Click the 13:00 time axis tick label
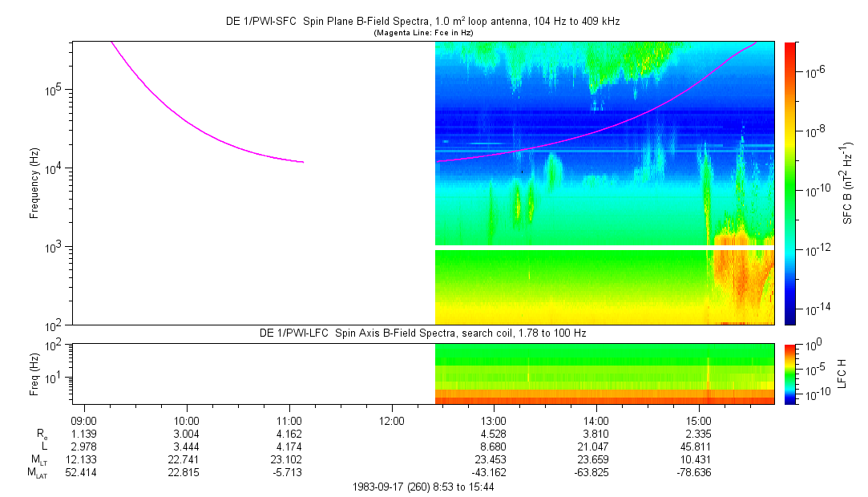Image resolution: width=868 pixels, height=497 pixels. (494, 420)
